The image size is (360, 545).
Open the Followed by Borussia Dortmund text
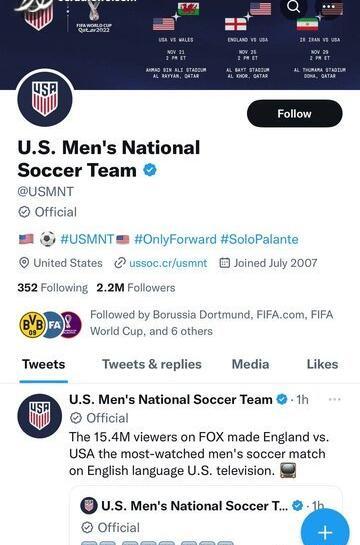tap(212, 323)
